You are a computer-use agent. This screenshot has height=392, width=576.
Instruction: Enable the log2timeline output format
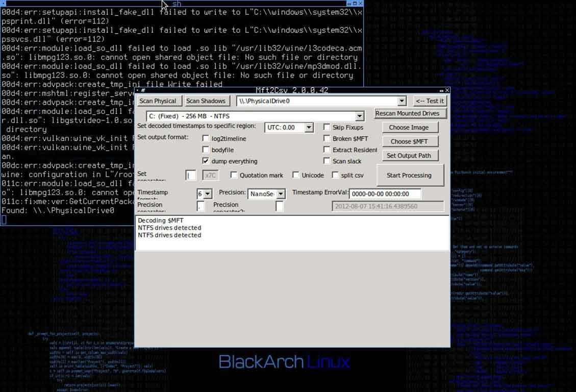coord(206,138)
